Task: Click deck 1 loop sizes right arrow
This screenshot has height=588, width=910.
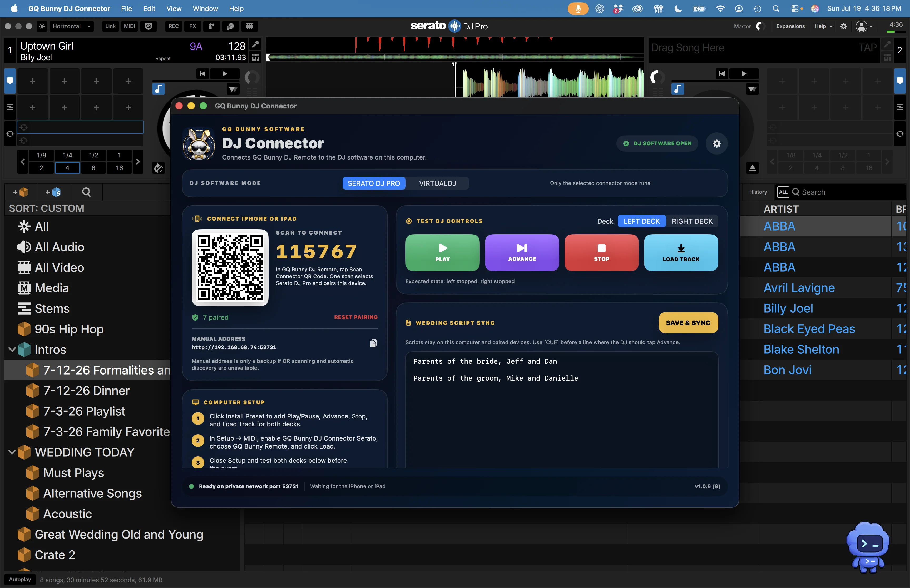Action: pos(138,162)
